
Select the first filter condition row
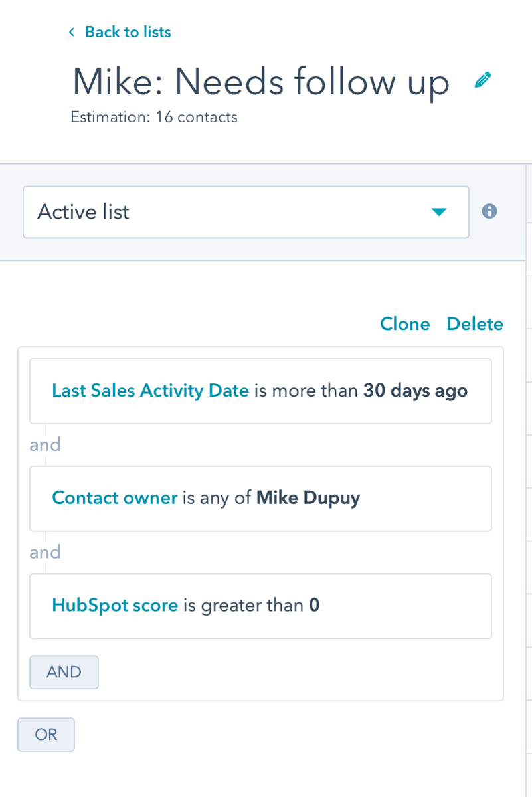[x=260, y=391]
